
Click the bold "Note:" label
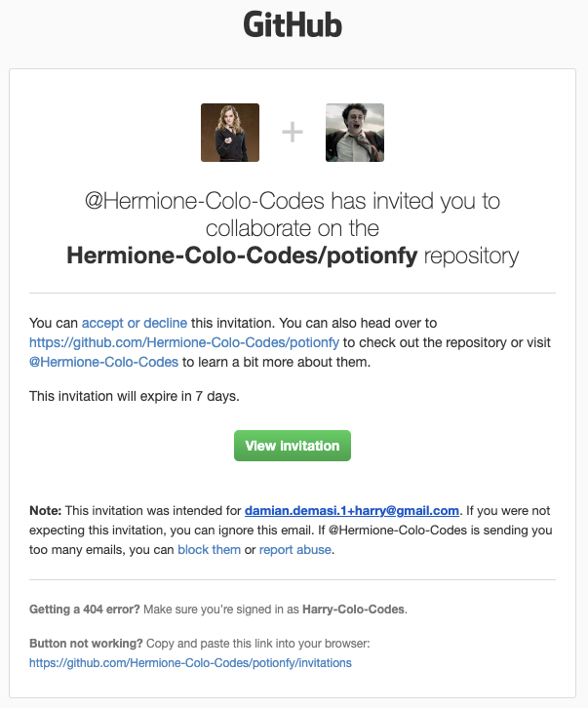[x=46, y=510]
